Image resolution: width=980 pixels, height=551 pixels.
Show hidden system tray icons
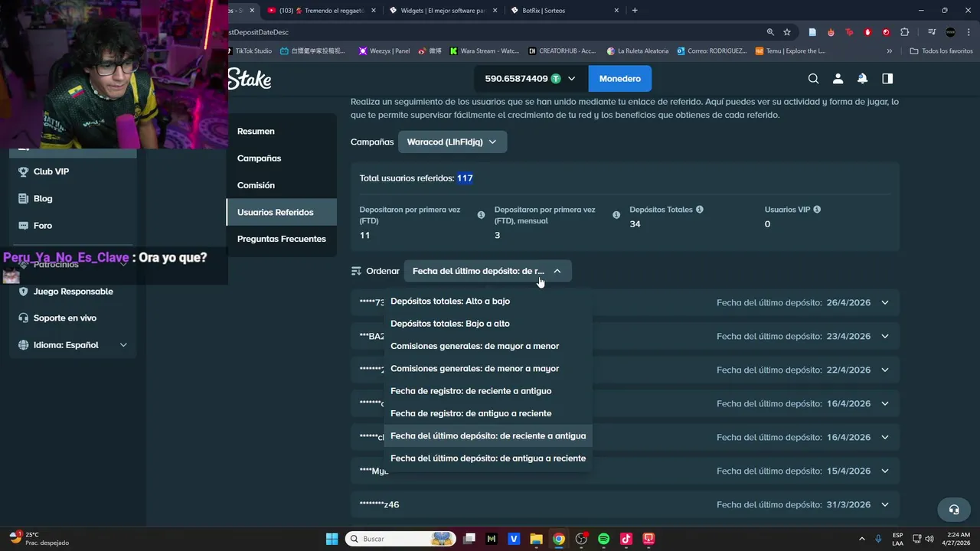(x=861, y=539)
